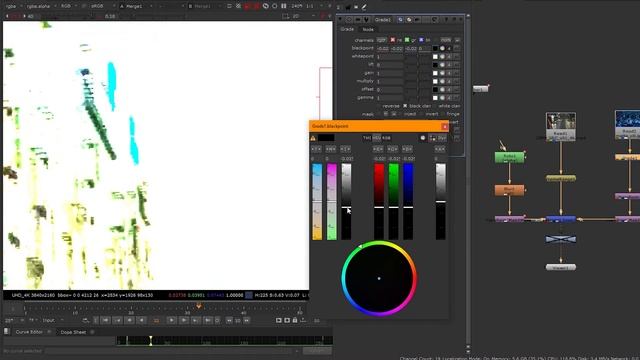Click the green slider in color picker
The width and height of the screenshot is (640, 360).
tap(393, 202)
